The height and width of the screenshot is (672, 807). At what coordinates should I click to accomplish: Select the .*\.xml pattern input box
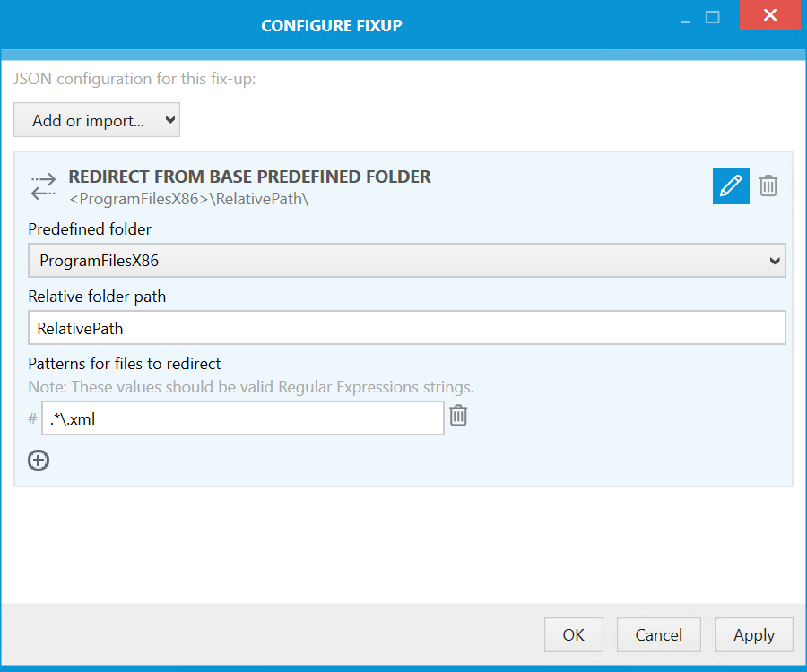click(x=242, y=418)
